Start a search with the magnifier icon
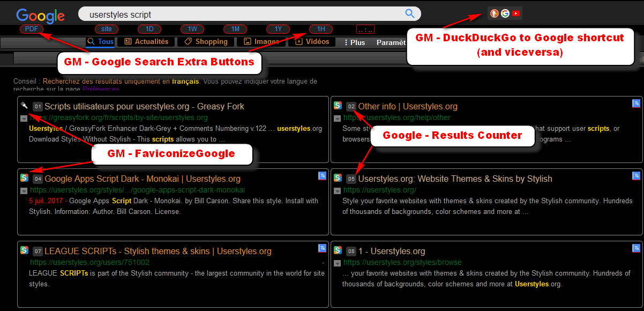Image resolution: width=644 pixels, height=311 pixels. pos(409,13)
